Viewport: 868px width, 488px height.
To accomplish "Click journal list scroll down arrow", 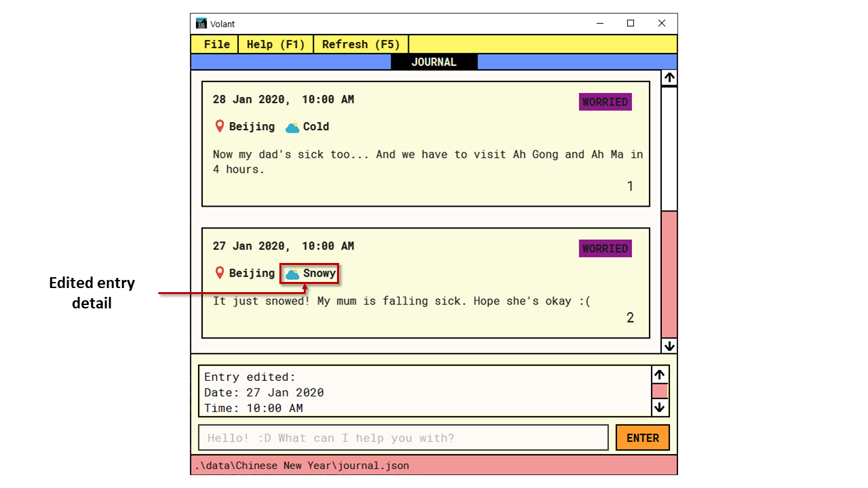I will point(669,346).
